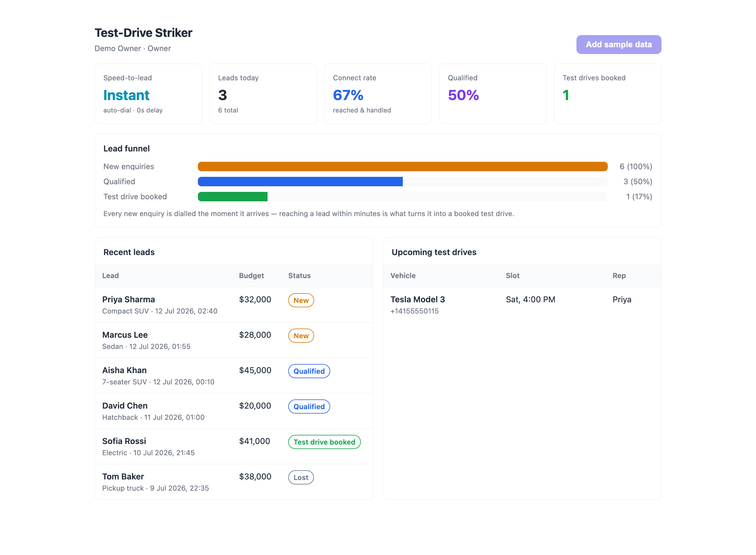Click the $28,000 budget value
Screen dimensions: 756x555
click(x=255, y=335)
